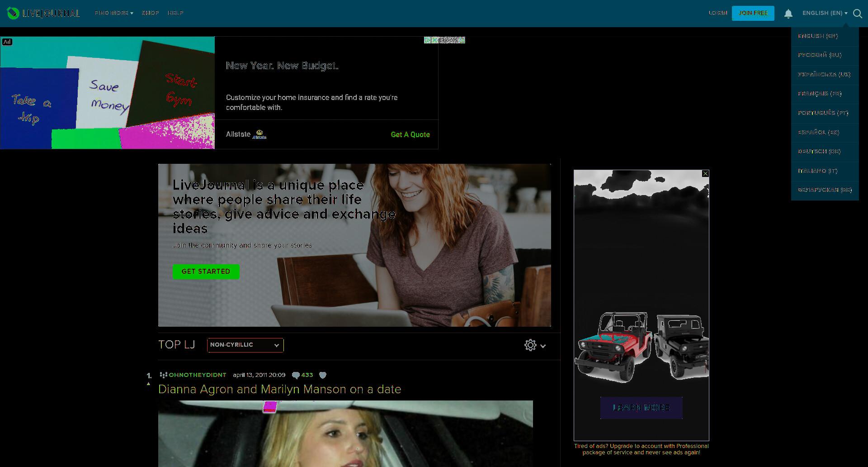Click the post photo of blonde woman
This screenshot has width=868, height=467.
pos(345,434)
